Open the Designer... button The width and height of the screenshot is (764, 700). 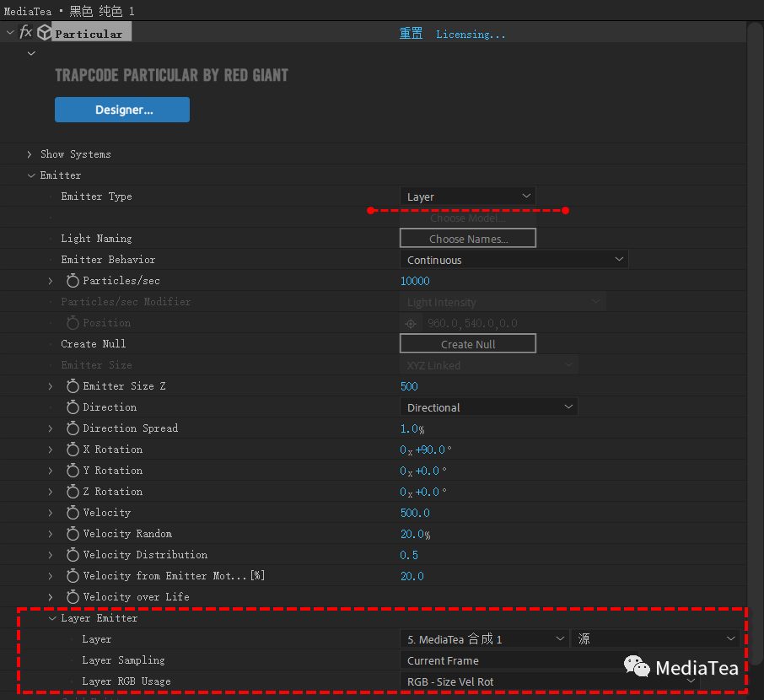(122, 110)
